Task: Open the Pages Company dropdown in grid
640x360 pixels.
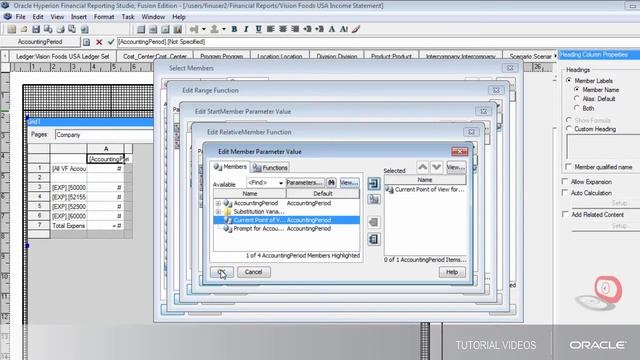Action: pyautogui.click(x=104, y=135)
